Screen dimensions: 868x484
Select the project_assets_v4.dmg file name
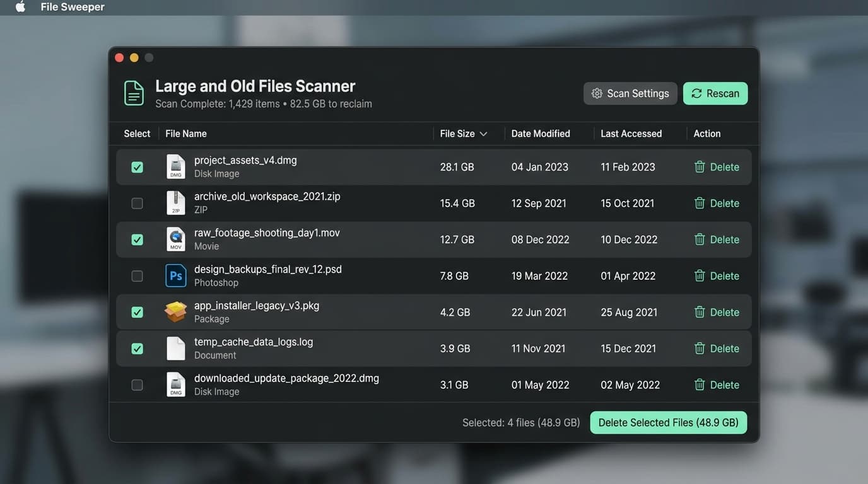pyautogui.click(x=245, y=160)
